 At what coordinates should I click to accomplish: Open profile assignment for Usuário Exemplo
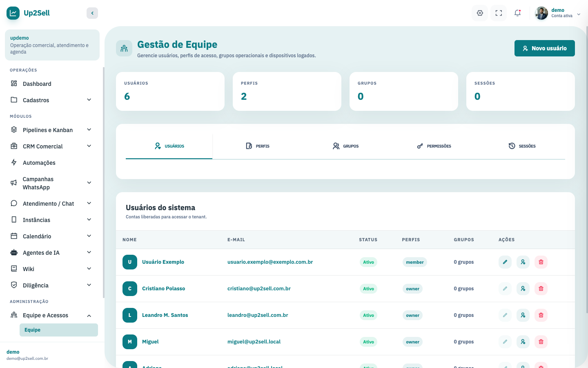pos(523,262)
